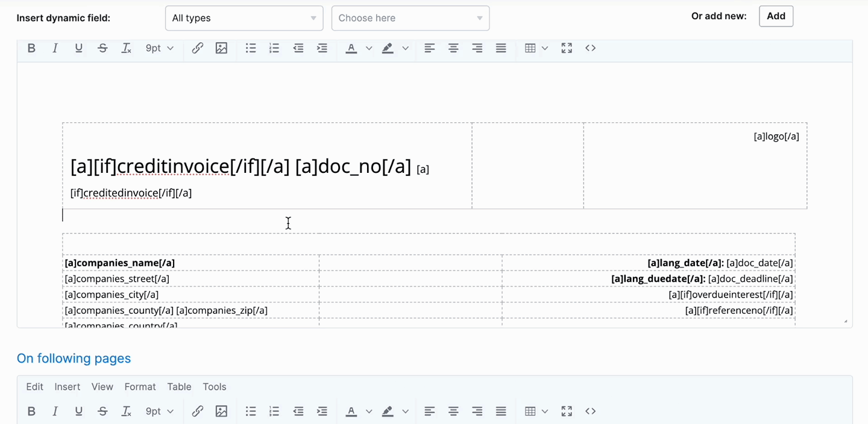868x424 pixels.
Task: Insert link in the top editor toolbar
Action: tap(197, 48)
